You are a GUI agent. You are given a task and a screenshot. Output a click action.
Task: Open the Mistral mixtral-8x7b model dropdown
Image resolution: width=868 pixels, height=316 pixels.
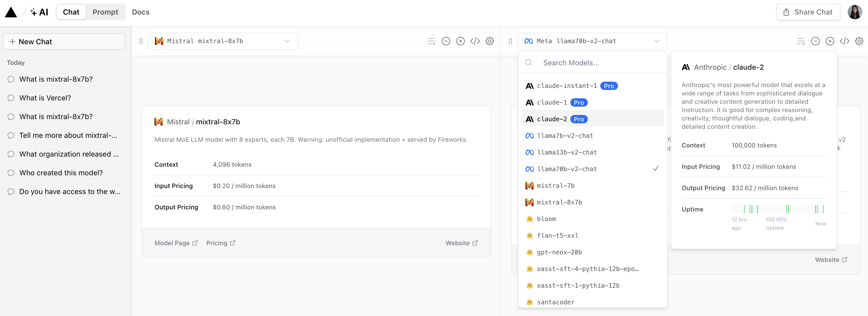(223, 41)
